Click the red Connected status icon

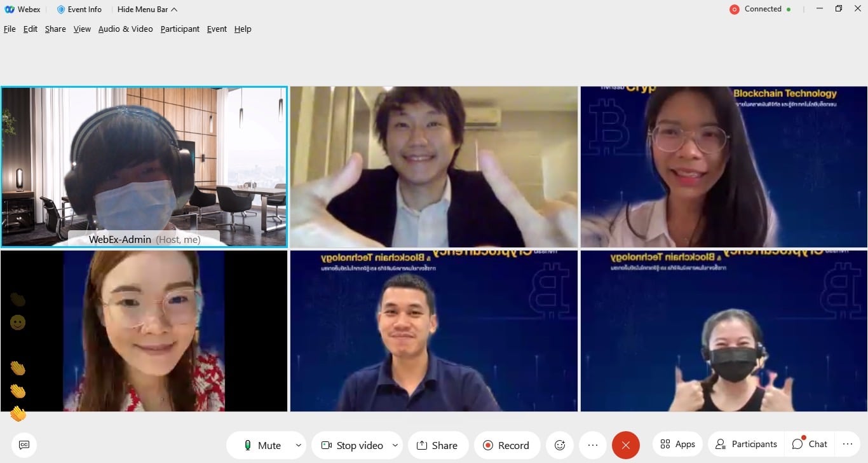pos(735,10)
